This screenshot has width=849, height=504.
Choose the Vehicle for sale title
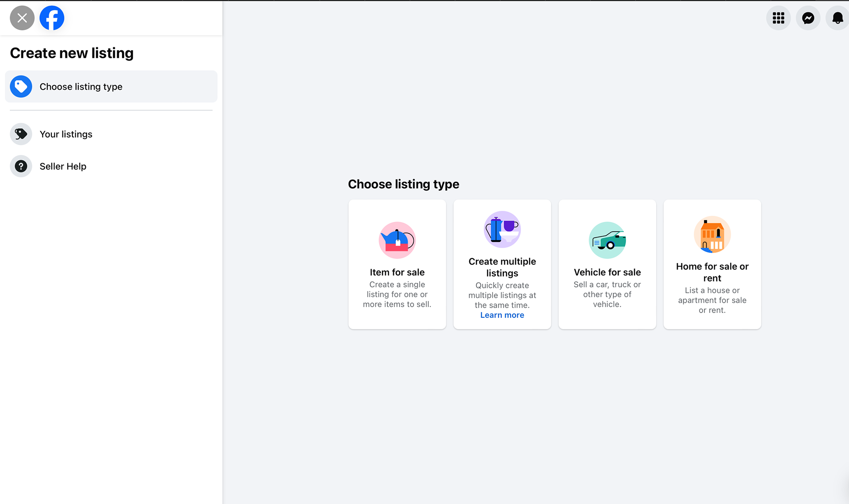(x=607, y=272)
